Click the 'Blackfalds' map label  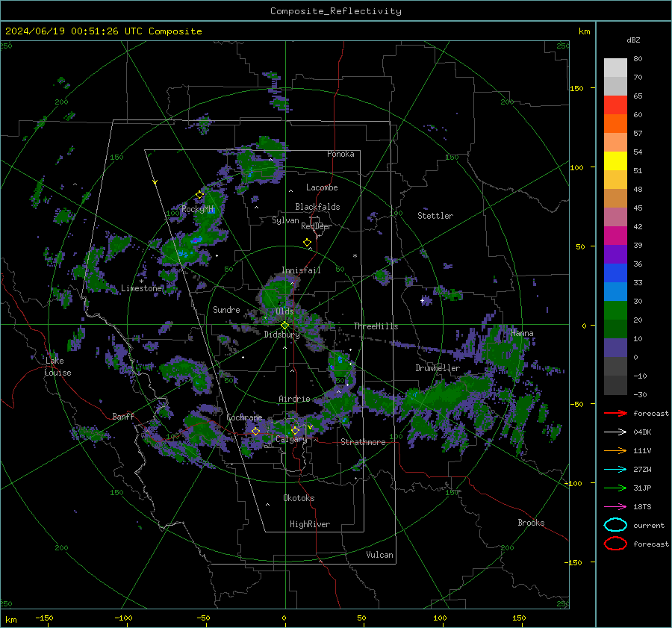click(317, 207)
